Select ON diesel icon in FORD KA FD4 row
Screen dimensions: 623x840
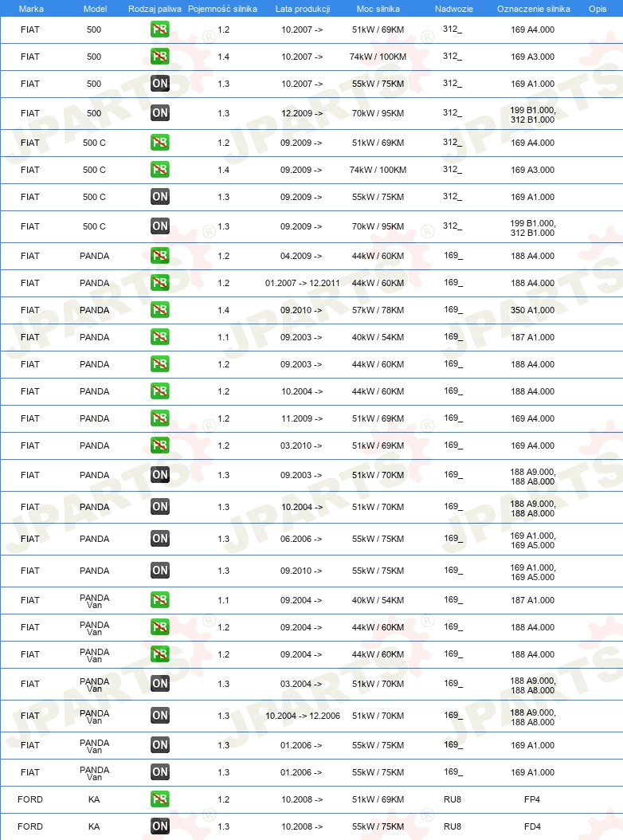pyautogui.click(x=159, y=826)
